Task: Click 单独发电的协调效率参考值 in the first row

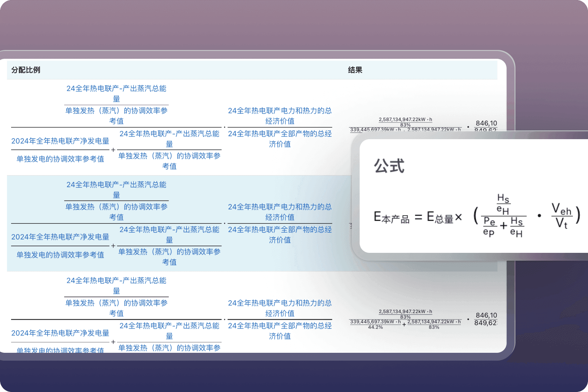Action: 60,159
